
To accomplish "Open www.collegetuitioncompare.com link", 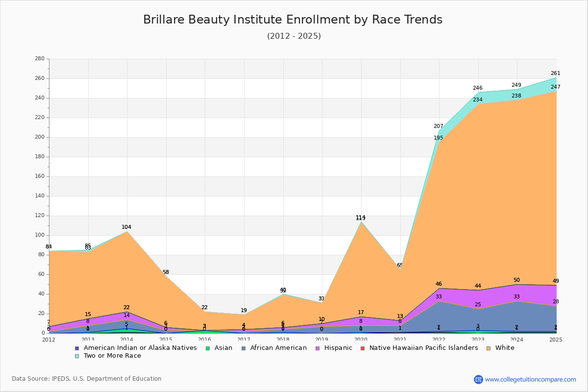I will coord(531,379).
